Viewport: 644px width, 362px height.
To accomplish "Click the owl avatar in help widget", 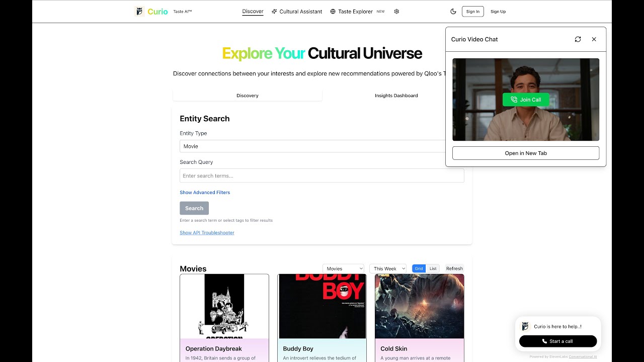I will click(x=525, y=326).
